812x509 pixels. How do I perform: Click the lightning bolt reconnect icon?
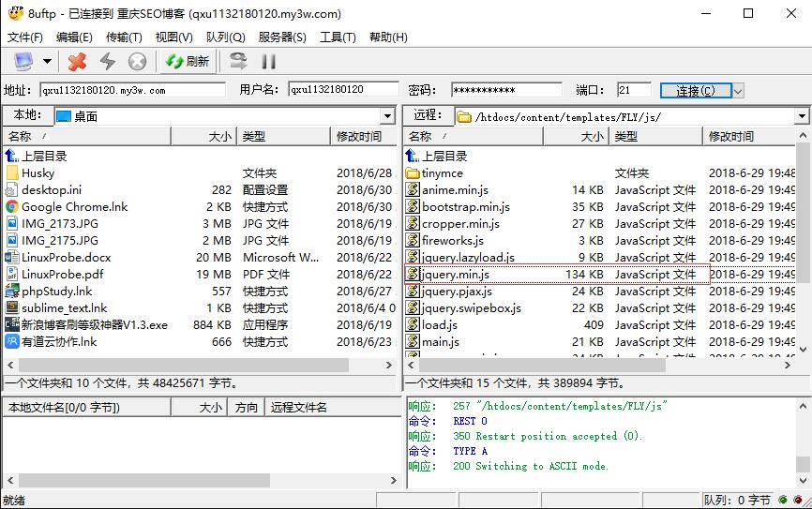click(107, 62)
